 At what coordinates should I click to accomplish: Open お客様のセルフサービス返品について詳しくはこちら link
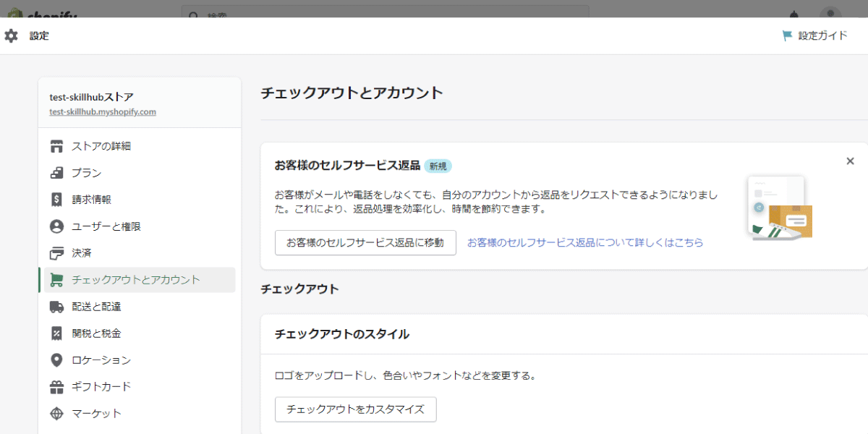point(585,243)
